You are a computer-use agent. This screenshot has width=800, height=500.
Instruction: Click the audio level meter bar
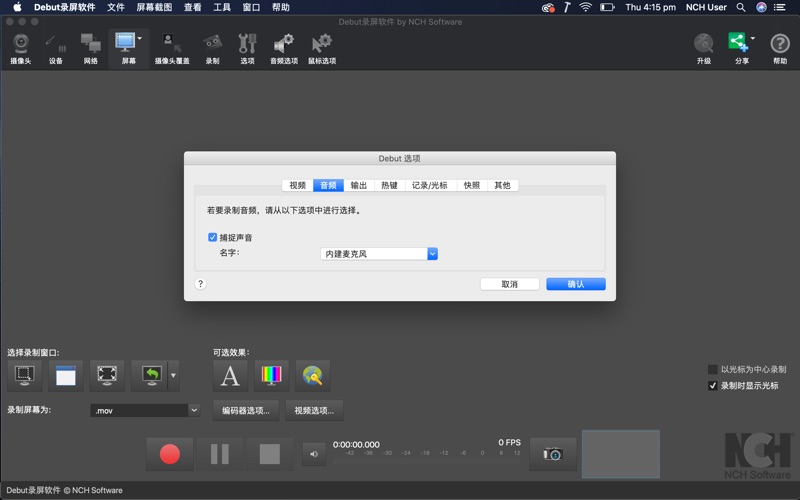(430, 454)
